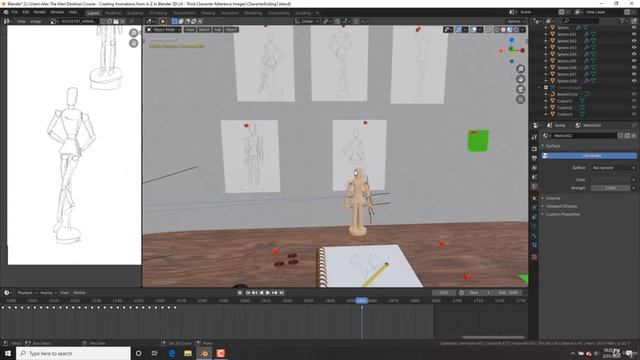Click the Windows Start button
Image resolution: width=640 pixels, height=360 pixels.
coord(8,353)
